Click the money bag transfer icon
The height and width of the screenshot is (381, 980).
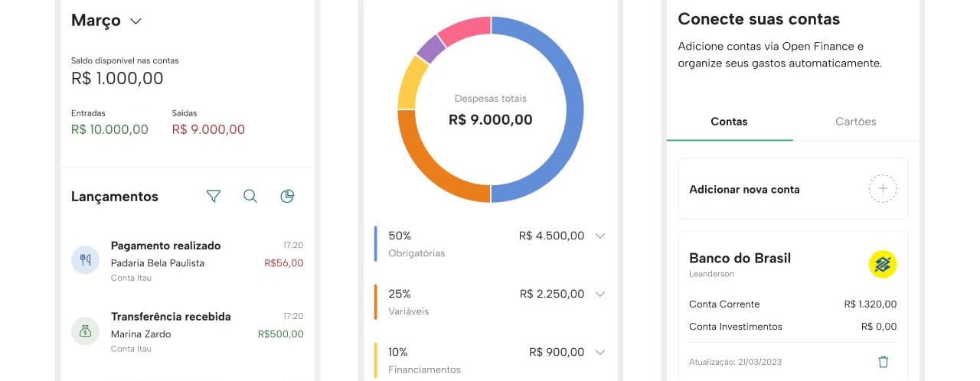click(85, 331)
